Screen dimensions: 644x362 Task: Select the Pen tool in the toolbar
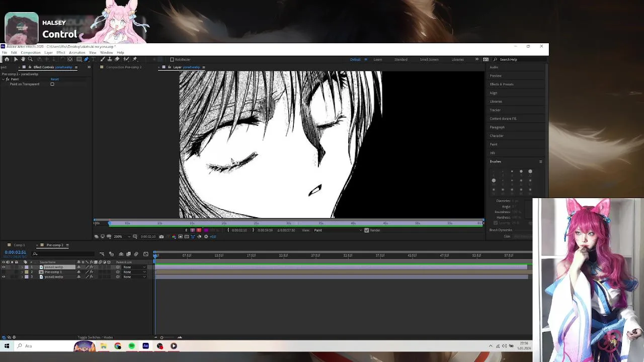[x=86, y=59]
